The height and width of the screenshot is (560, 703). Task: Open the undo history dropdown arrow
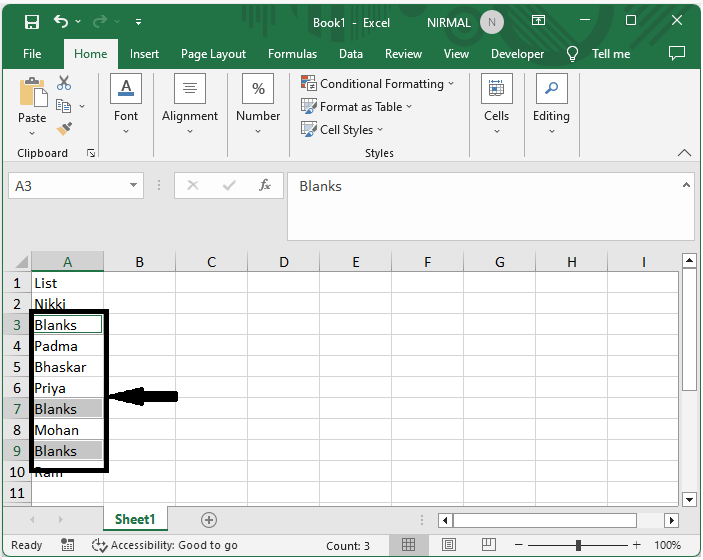(78, 21)
